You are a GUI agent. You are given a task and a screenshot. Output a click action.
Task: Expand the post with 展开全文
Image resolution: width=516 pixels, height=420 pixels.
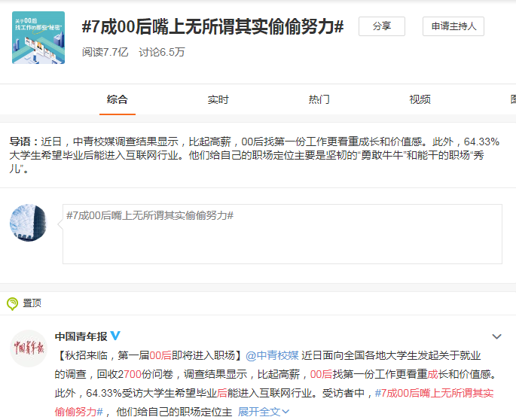pyautogui.click(x=264, y=412)
